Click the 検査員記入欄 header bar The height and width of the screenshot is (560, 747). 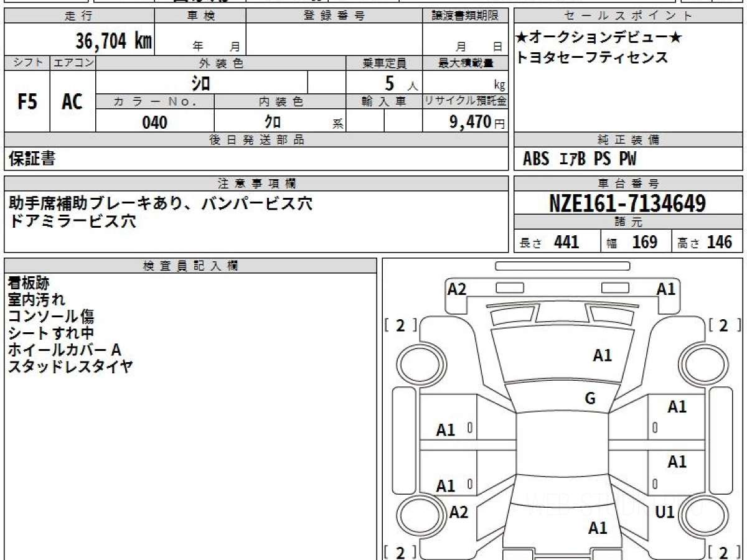point(190,266)
